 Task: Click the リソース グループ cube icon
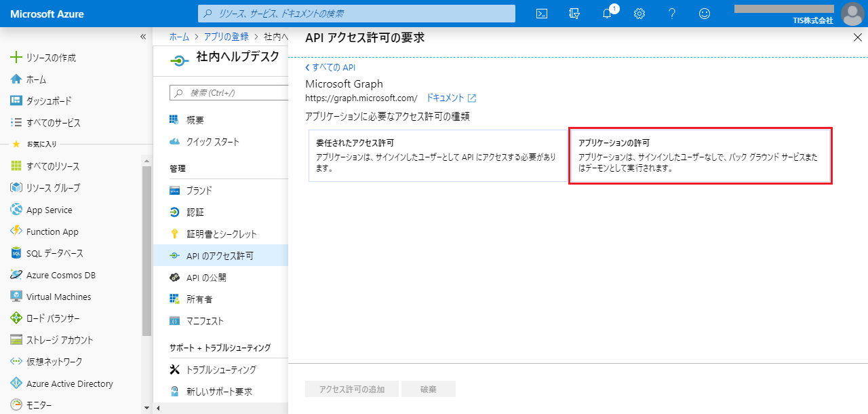tap(16, 188)
